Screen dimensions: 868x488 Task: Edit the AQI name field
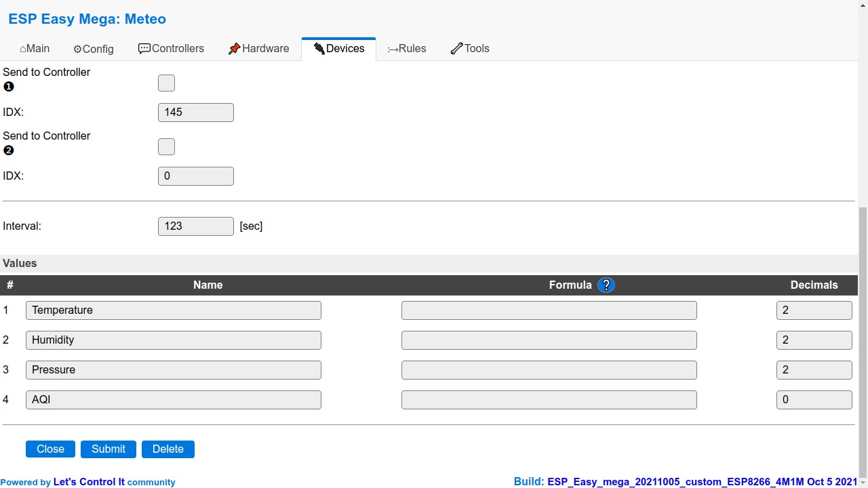[x=174, y=400]
